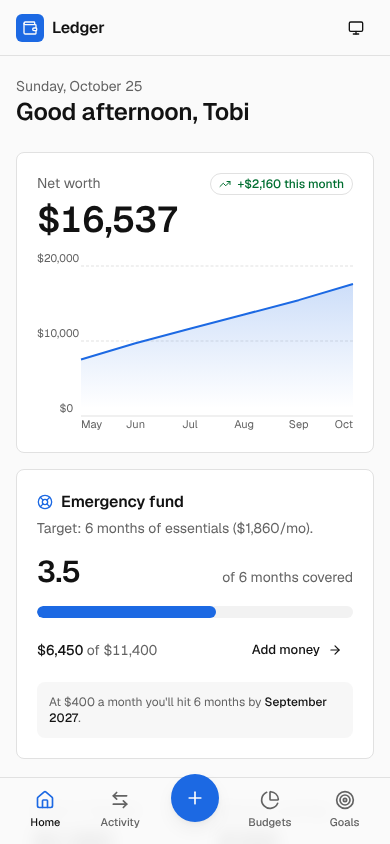Select the Activity tab label
The height and width of the screenshot is (844, 390).
click(120, 822)
